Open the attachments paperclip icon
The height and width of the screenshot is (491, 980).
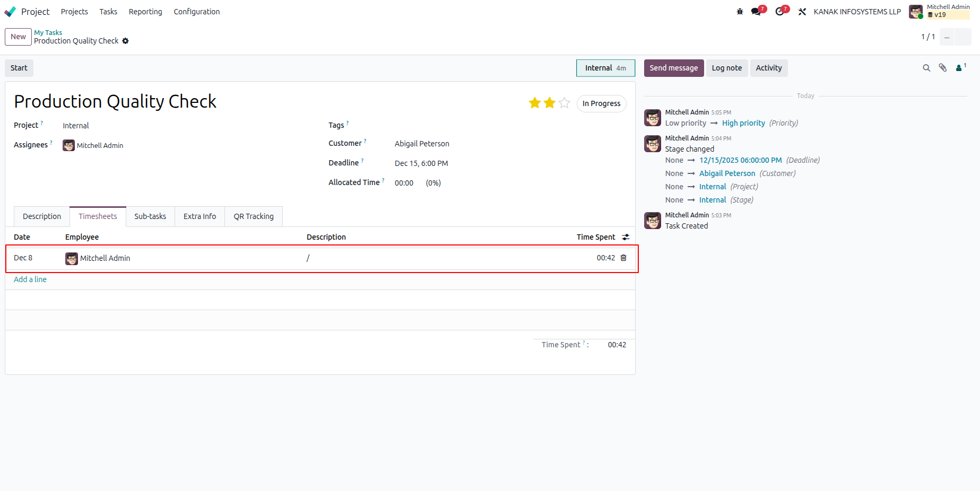pyautogui.click(x=943, y=68)
